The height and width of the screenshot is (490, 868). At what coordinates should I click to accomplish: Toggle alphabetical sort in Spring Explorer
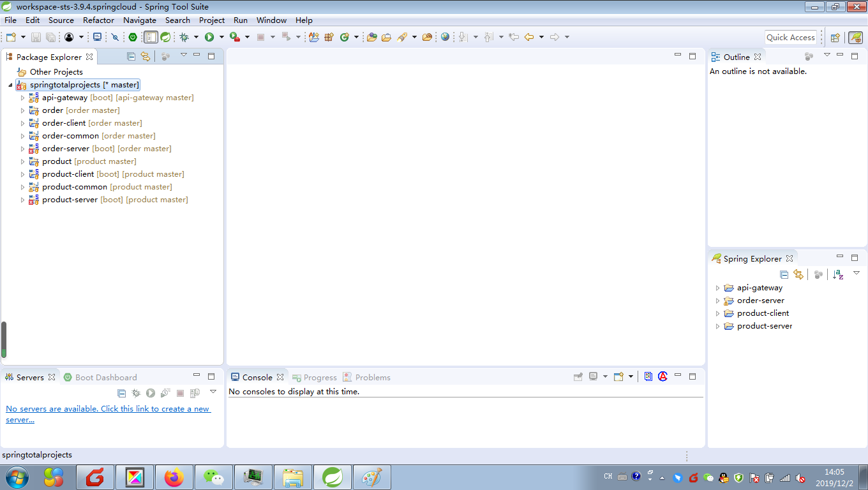[839, 274]
